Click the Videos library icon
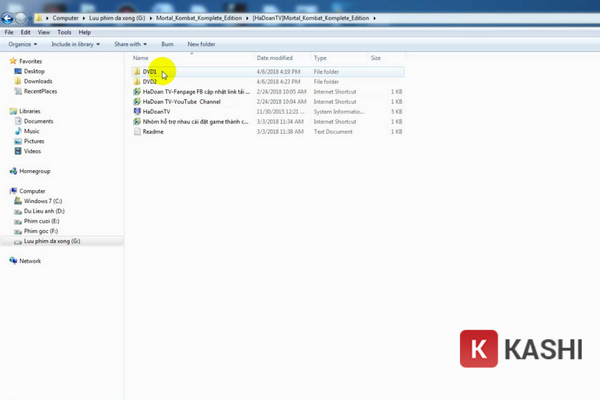The width and height of the screenshot is (600, 400). [18, 151]
